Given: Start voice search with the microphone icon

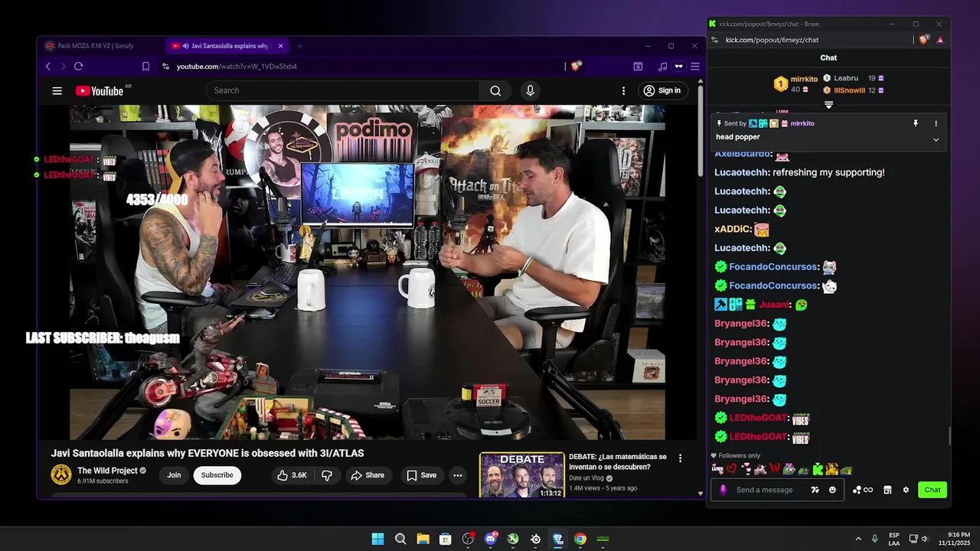Looking at the screenshot, I should 530,90.
